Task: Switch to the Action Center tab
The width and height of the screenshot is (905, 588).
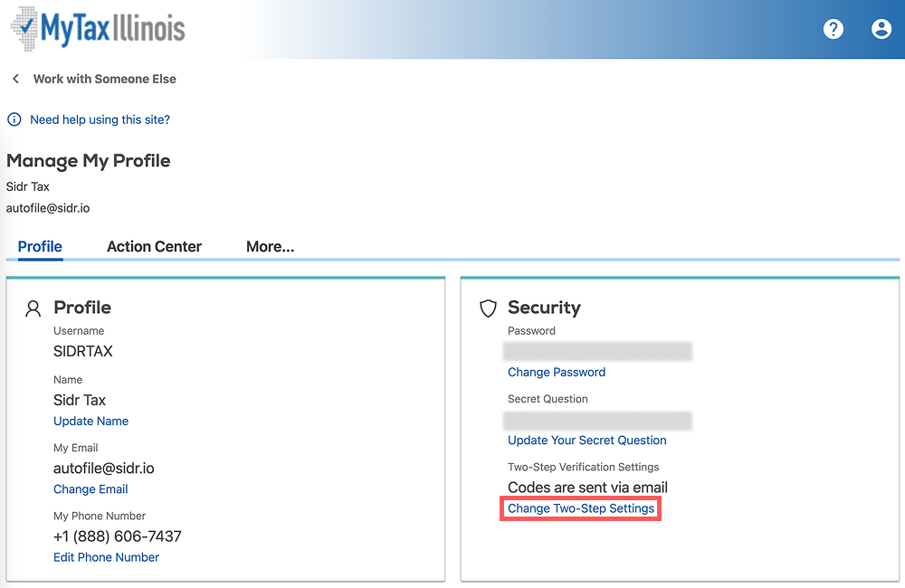Action: pos(154,246)
